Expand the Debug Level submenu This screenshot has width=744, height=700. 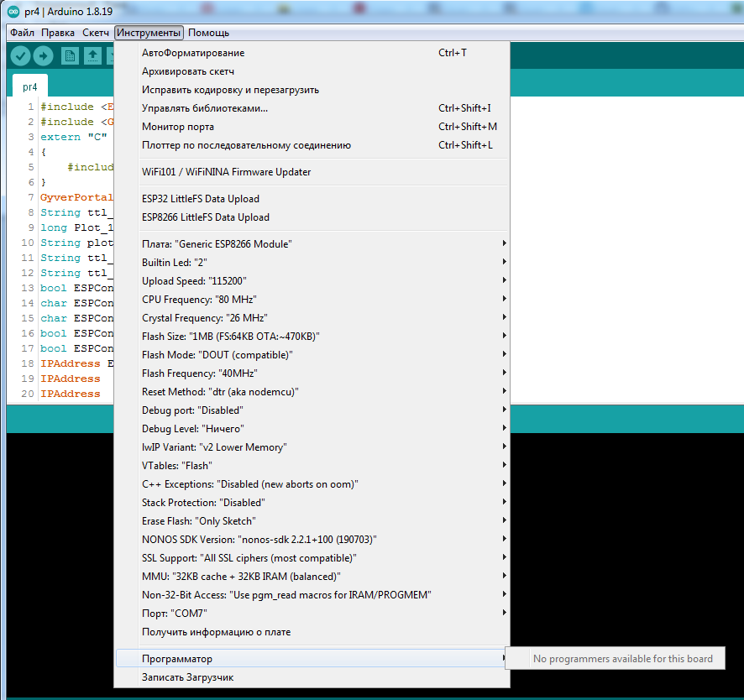tap(312, 429)
